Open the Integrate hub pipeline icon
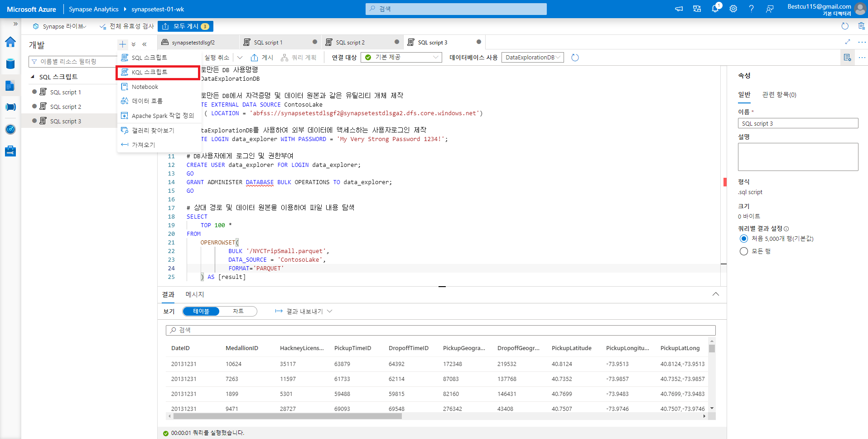This screenshot has height=439, width=868. tap(10, 107)
